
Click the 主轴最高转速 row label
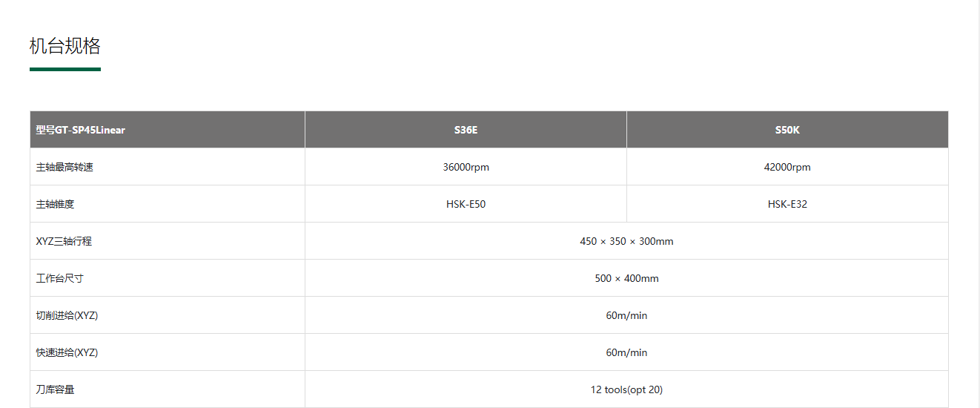64,167
